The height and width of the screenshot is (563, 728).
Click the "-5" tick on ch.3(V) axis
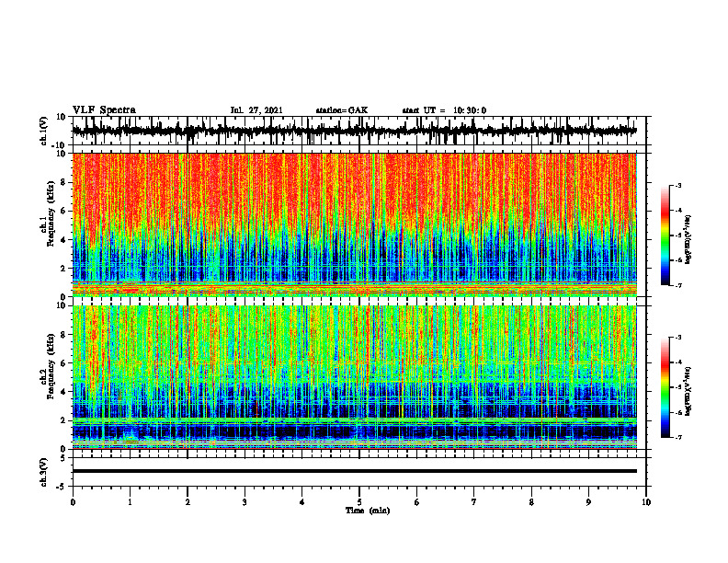(x=62, y=487)
